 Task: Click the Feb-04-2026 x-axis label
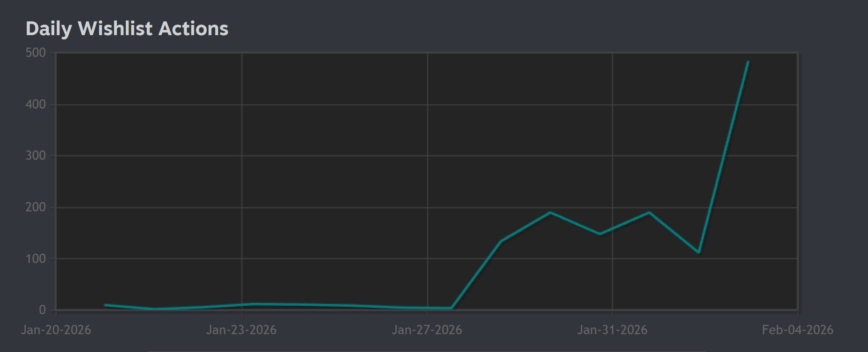(797, 330)
